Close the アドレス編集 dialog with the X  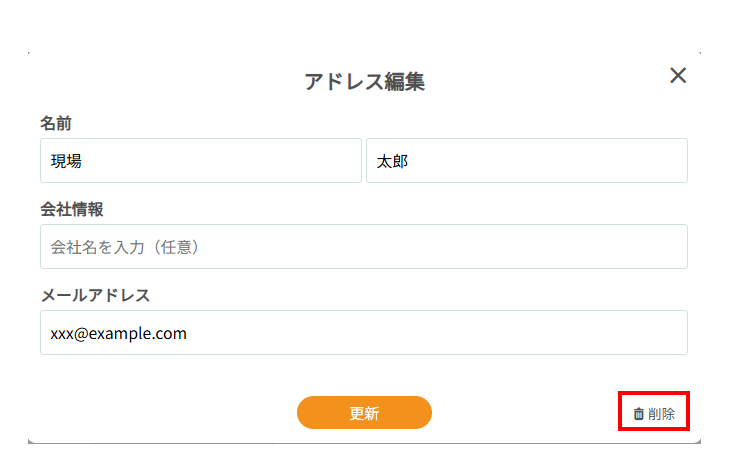tap(678, 76)
